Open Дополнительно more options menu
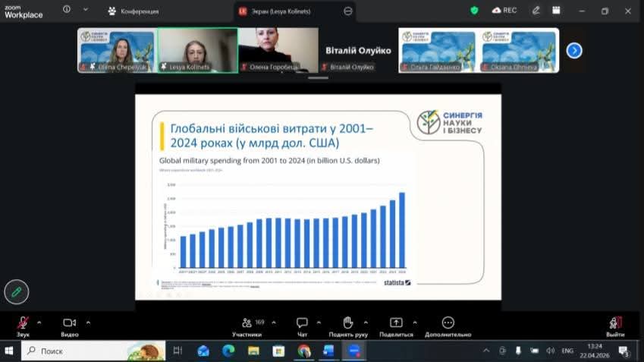 tap(448, 323)
